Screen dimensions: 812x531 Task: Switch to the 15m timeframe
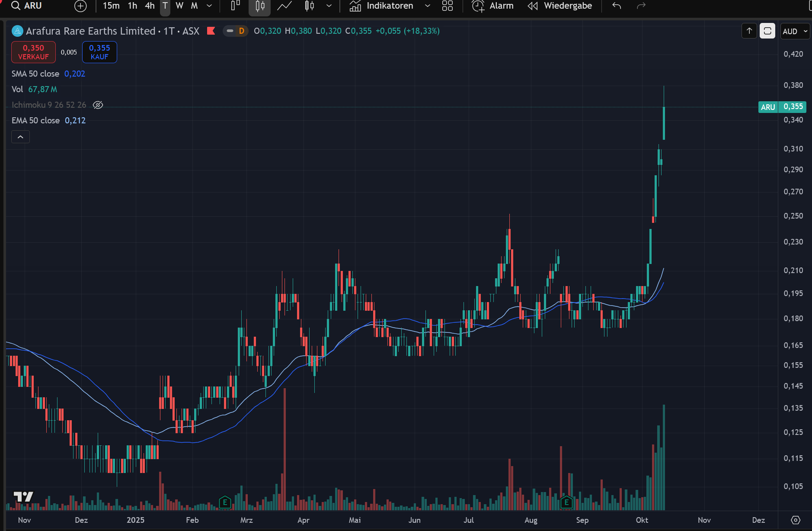coord(111,6)
